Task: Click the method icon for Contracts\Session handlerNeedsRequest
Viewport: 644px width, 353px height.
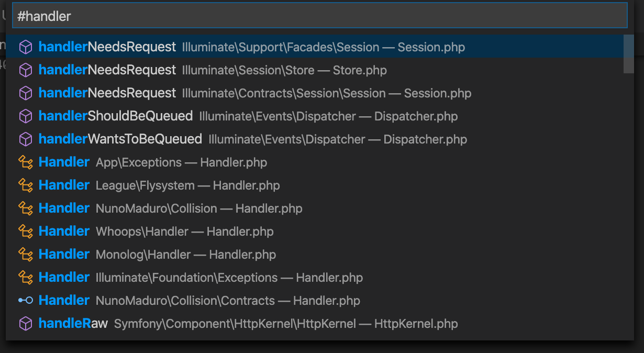Action: [26, 93]
